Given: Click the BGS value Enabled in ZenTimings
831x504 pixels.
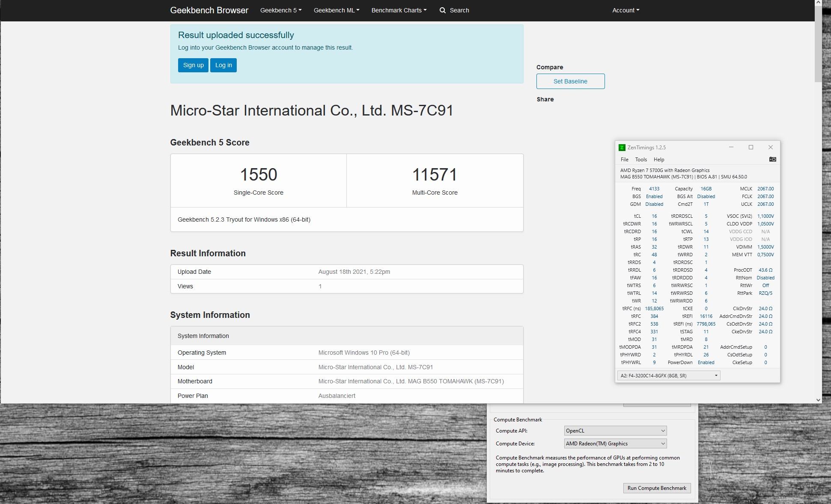Looking at the screenshot, I should tap(654, 196).
